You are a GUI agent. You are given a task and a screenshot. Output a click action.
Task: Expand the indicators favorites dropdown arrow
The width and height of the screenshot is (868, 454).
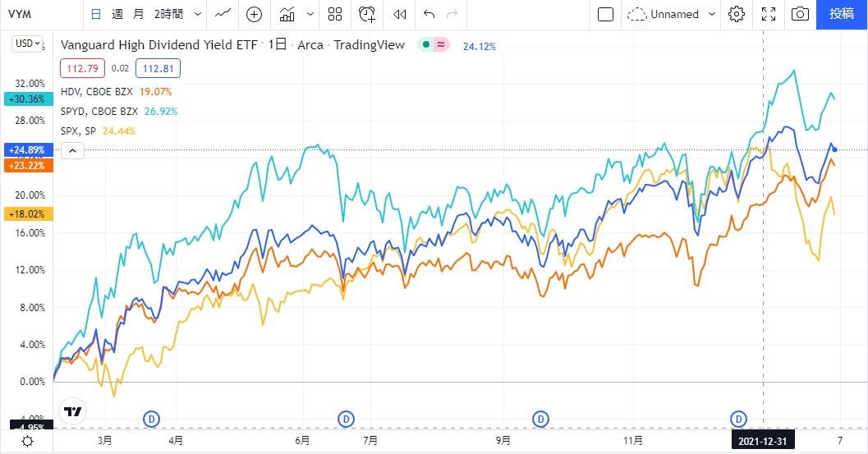tap(310, 15)
